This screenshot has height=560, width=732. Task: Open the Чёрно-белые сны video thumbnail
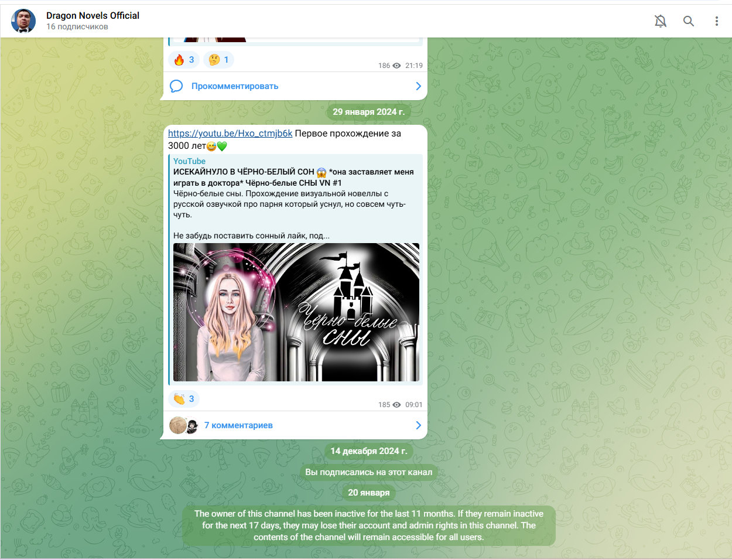coord(296,312)
